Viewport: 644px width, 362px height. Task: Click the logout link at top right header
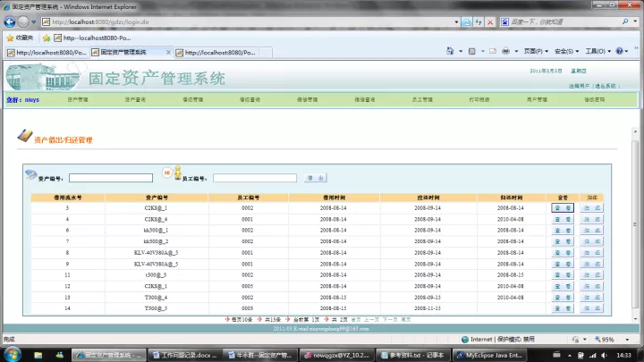pyautogui.click(x=579, y=86)
